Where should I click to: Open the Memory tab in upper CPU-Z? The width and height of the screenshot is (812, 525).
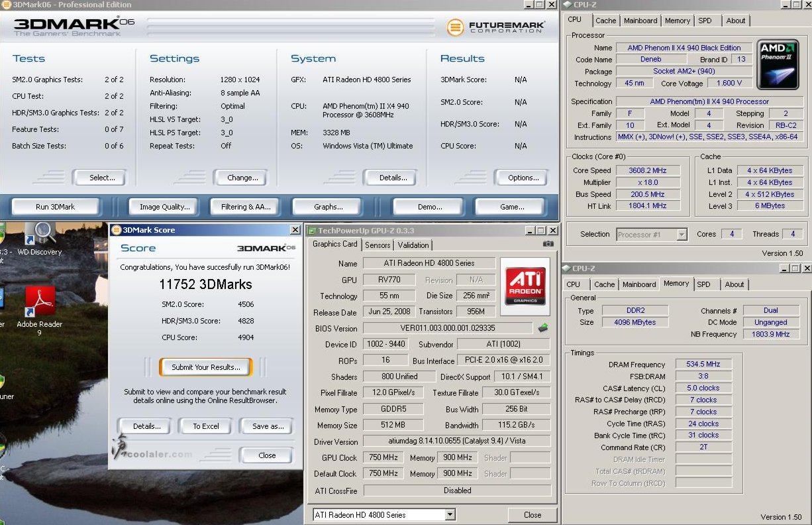(678, 21)
